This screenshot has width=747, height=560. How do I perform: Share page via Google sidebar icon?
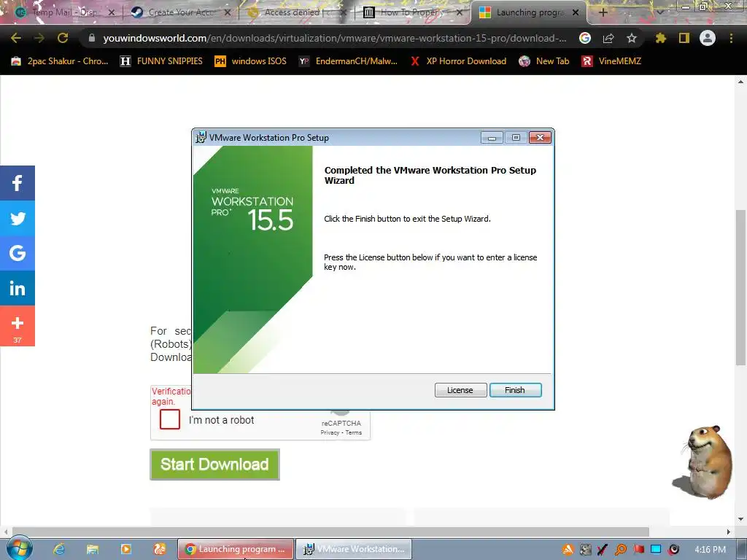coord(18,253)
